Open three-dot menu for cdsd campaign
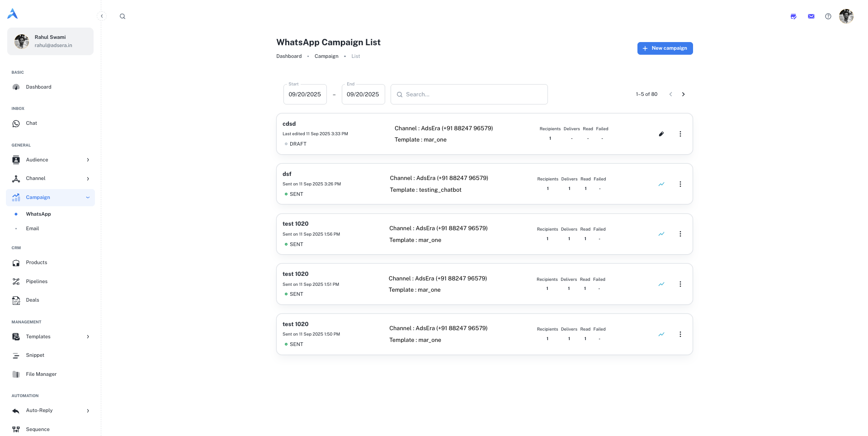 click(x=680, y=134)
